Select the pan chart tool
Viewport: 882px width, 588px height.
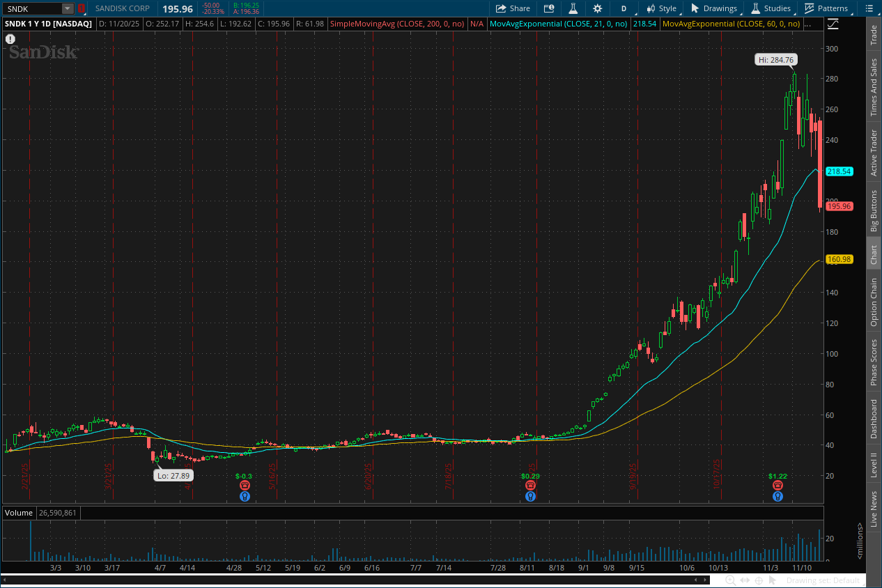pyautogui.click(x=744, y=580)
